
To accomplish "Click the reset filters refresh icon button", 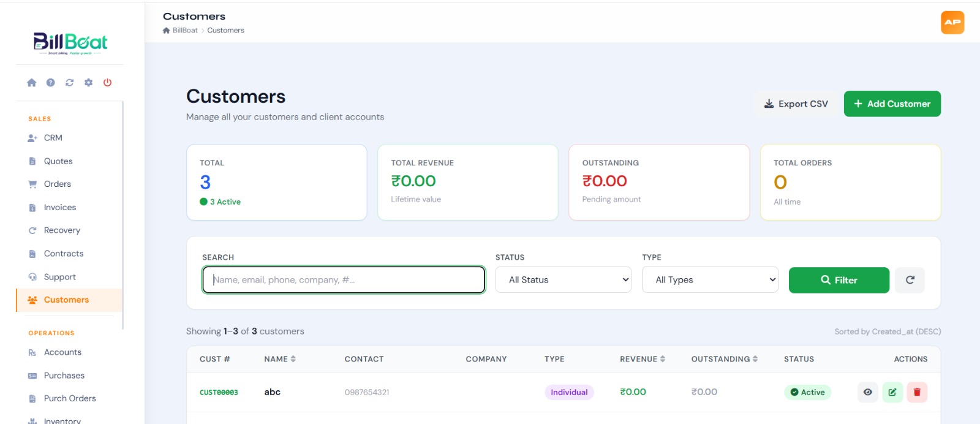I will click(910, 280).
